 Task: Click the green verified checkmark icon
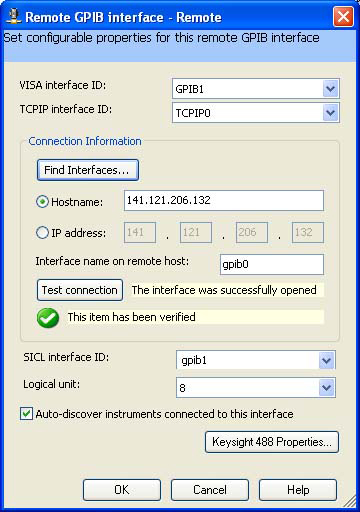(48, 318)
